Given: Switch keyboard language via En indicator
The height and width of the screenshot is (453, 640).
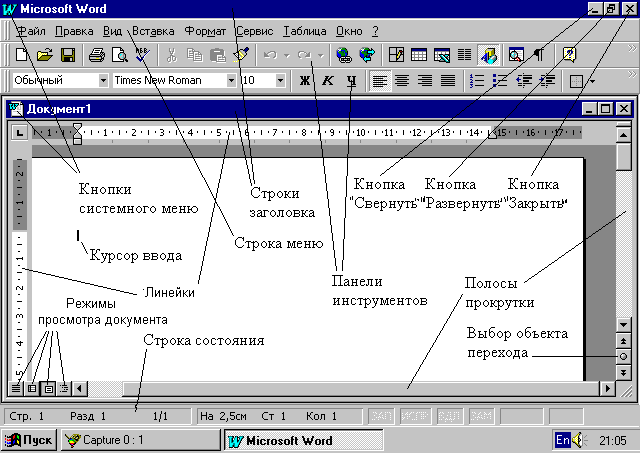Looking at the screenshot, I should [x=562, y=440].
